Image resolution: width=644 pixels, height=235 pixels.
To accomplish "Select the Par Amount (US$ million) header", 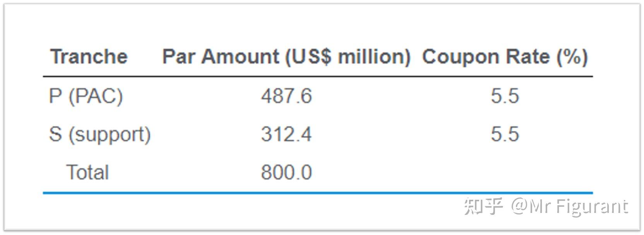I will pos(286,57).
